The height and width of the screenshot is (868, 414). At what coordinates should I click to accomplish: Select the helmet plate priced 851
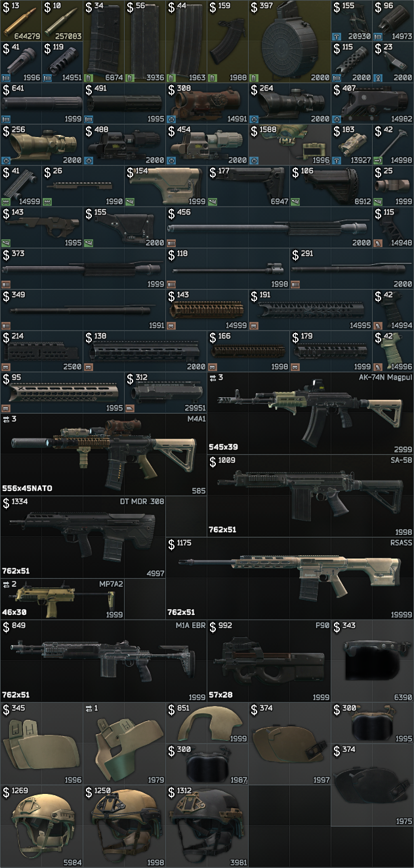[x=206, y=722]
